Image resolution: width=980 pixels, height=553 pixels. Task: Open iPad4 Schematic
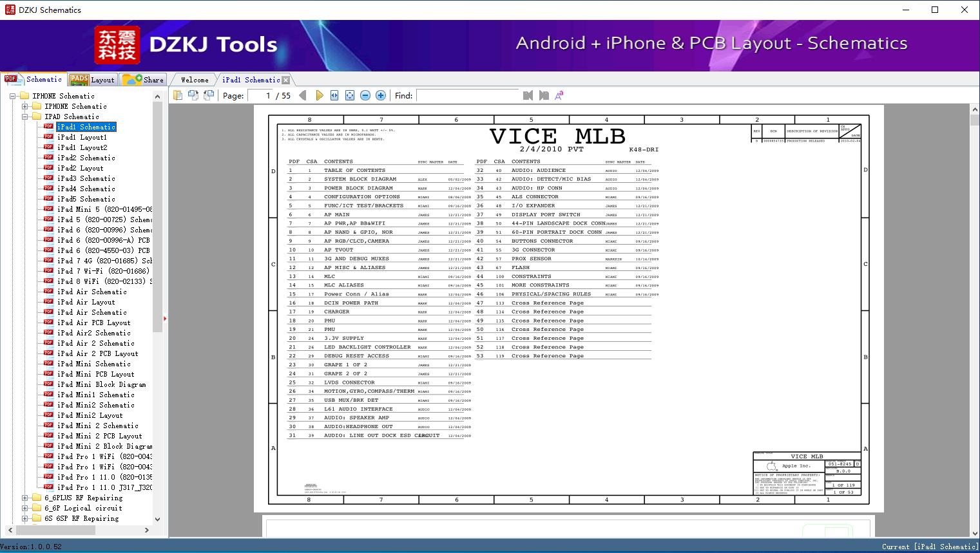click(x=86, y=189)
